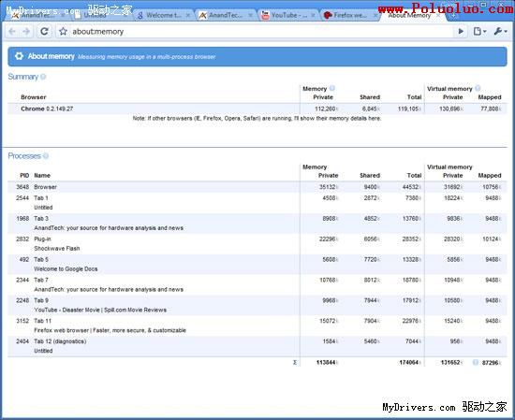Click the Tab 1 process name
The width and height of the screenshot is (515, 420).
[41, 198]
